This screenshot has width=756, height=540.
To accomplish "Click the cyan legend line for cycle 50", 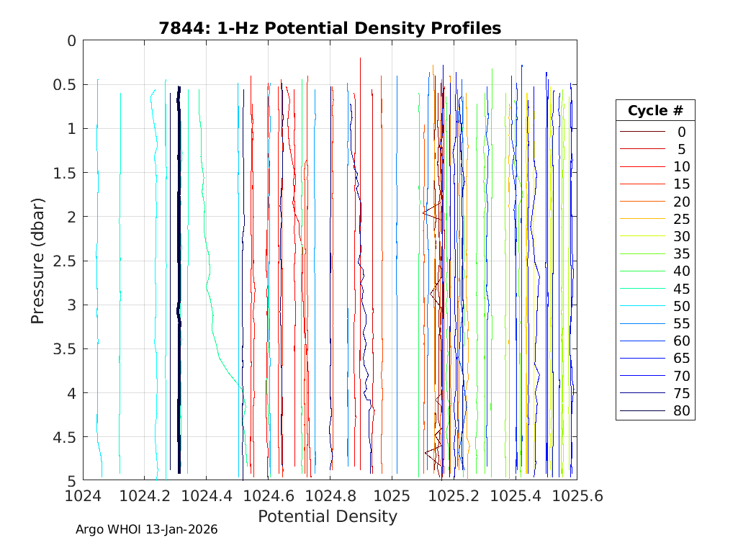I will click(643, 307).
